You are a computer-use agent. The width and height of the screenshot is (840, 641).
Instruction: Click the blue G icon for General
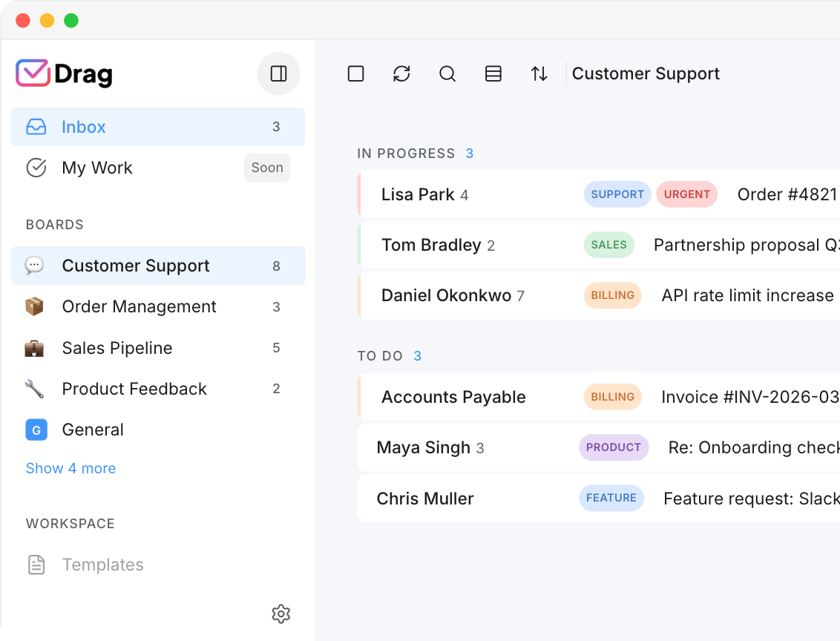point(36,430)
